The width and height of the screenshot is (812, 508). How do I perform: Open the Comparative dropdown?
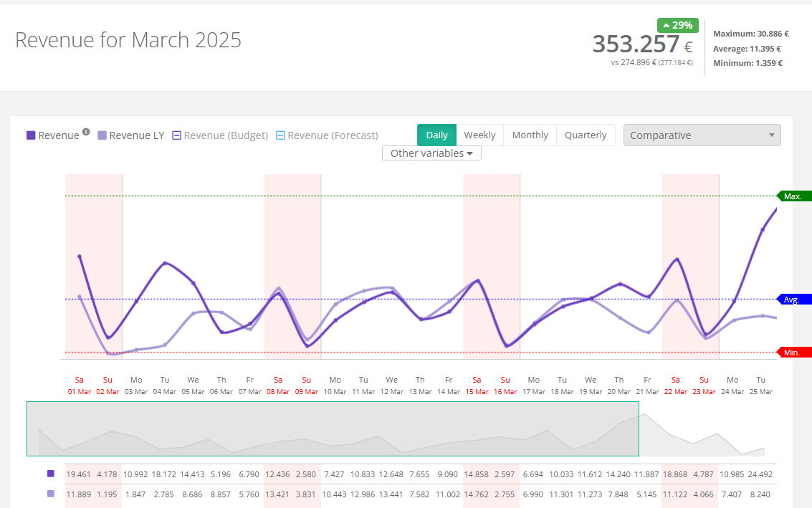coord(702,135)
